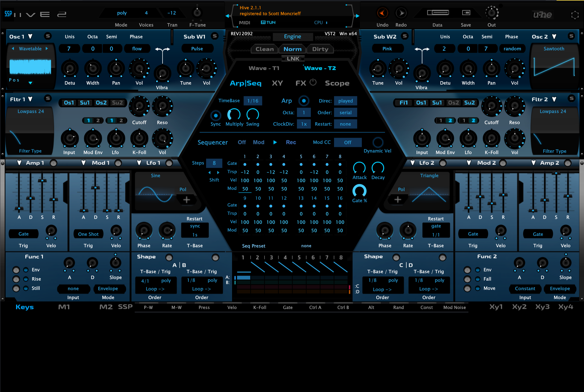Screen dimensions: 584x392
Task: Go to next preset with right arrow
Action: coord(358,16)
